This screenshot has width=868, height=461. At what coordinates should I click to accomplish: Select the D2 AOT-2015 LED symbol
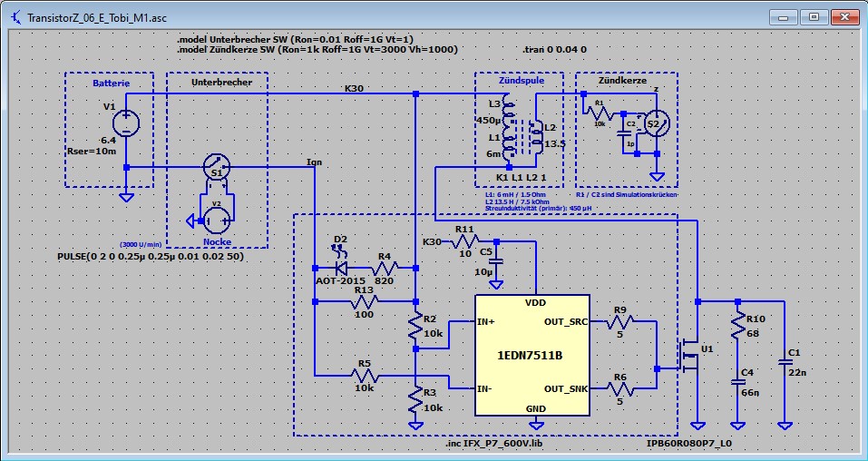341,268
